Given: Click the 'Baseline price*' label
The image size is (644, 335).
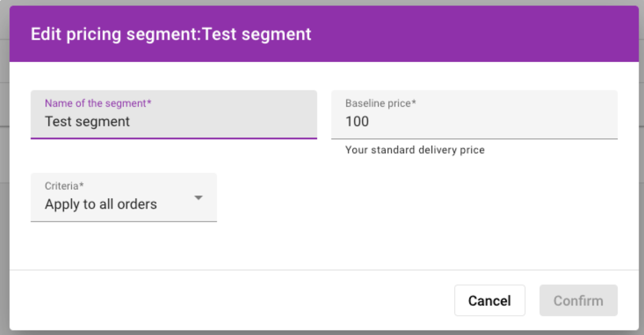Looking at the screenshot, I should [x=381, y=103].
